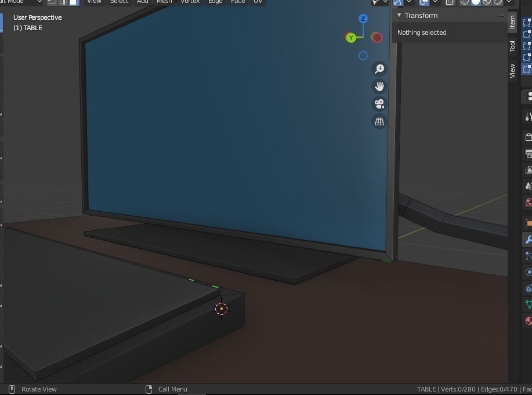Collapse the Transform panel
The width and height of the screenshot is (532, 395).
click(399, 15)
